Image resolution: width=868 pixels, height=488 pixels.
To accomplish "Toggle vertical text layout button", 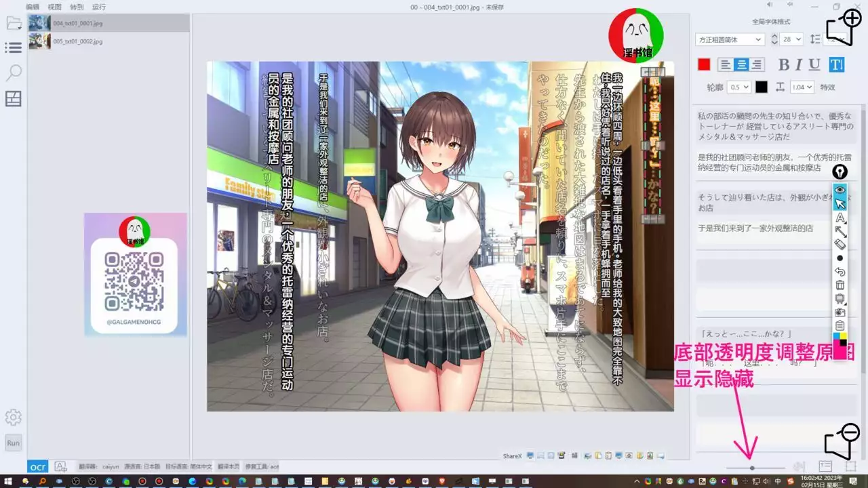I will coord(837,65).
